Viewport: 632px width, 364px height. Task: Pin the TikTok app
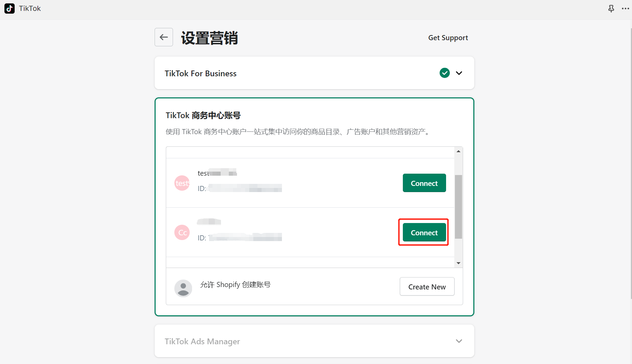[x=611, y=9]
